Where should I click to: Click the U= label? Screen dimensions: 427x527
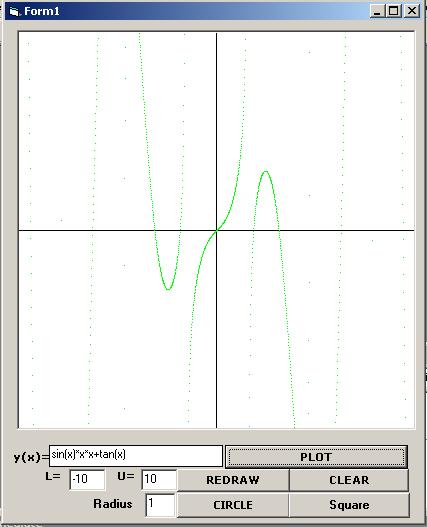click(x=126, y=476)
